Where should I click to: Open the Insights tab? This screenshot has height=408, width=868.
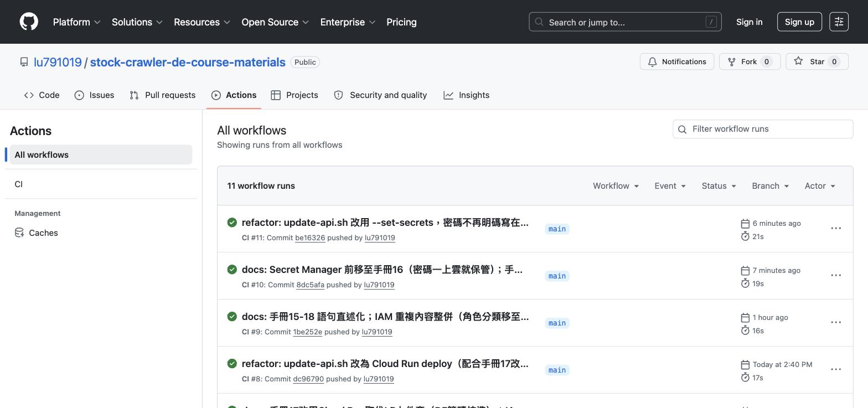pos(466,95)
